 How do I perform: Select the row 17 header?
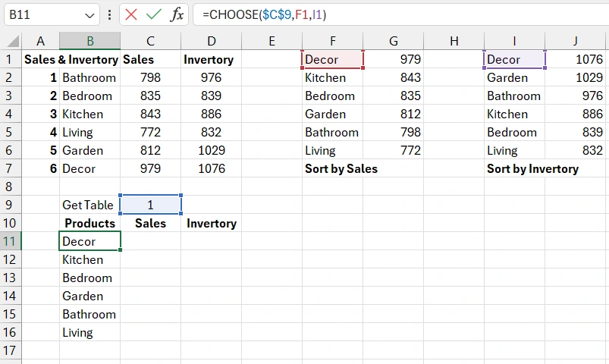(11, 350)
